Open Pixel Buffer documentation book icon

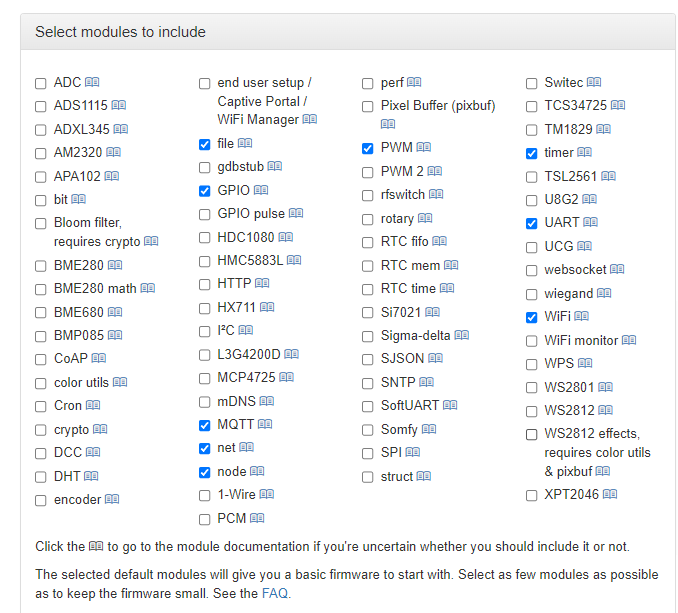pyautogui.click(x=388, y=124)
